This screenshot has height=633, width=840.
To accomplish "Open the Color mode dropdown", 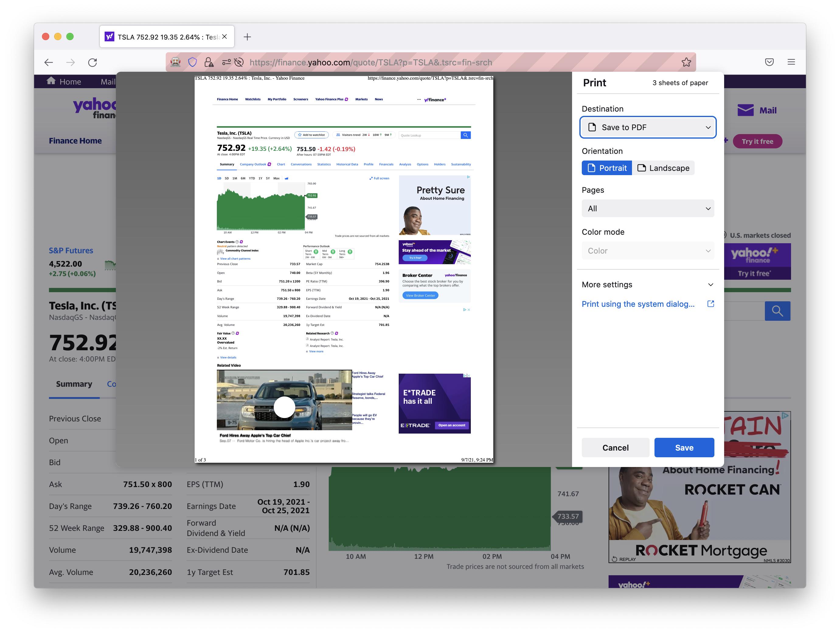I will click(648, 251).
